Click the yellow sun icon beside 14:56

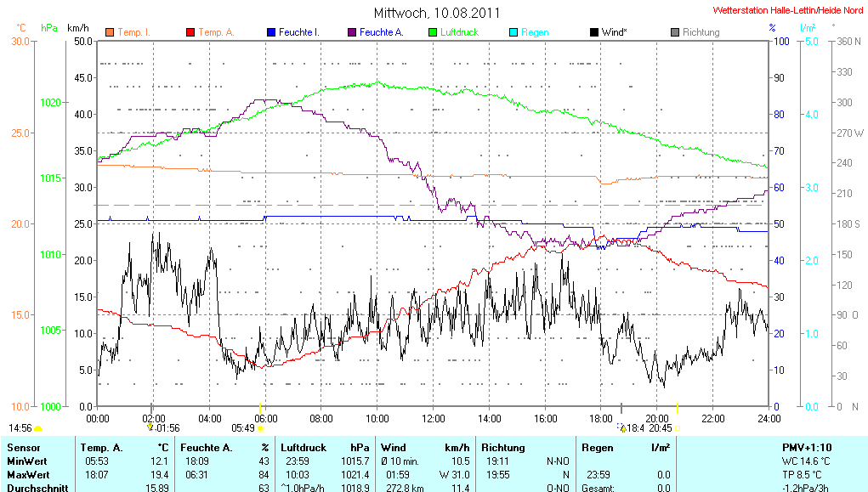pos(38,428)
